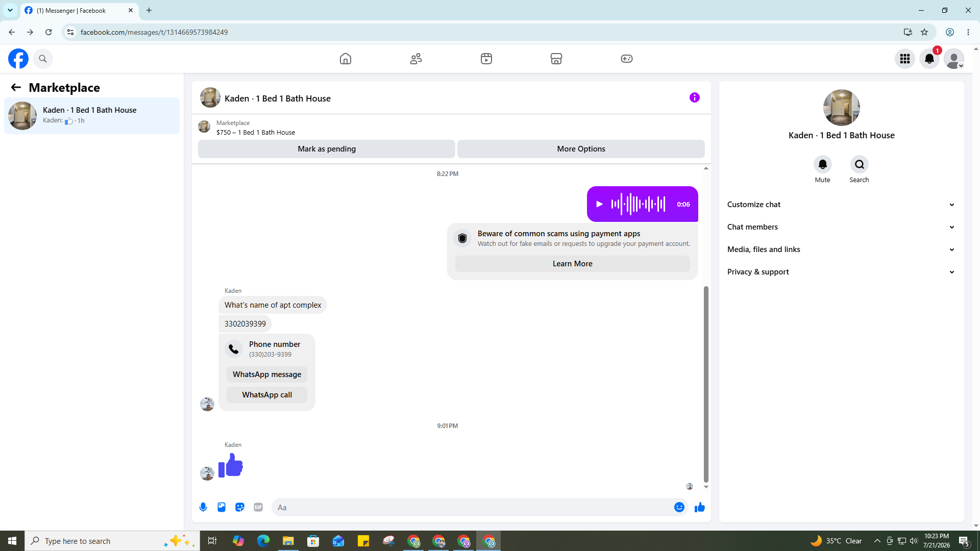Open the Marketplace storefront icon
Screen dimensions: 980x551
556,59
